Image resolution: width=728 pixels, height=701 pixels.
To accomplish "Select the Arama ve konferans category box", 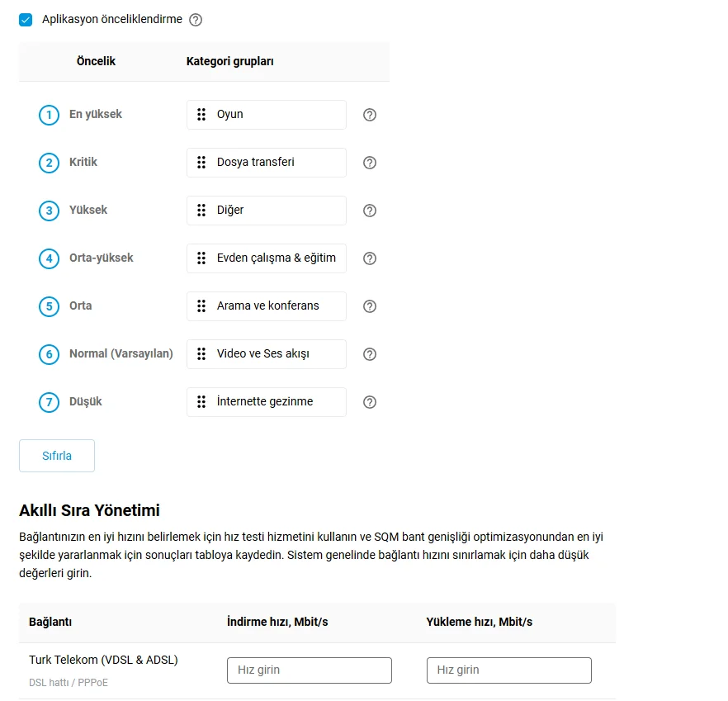I will click(x=267, y=306).
